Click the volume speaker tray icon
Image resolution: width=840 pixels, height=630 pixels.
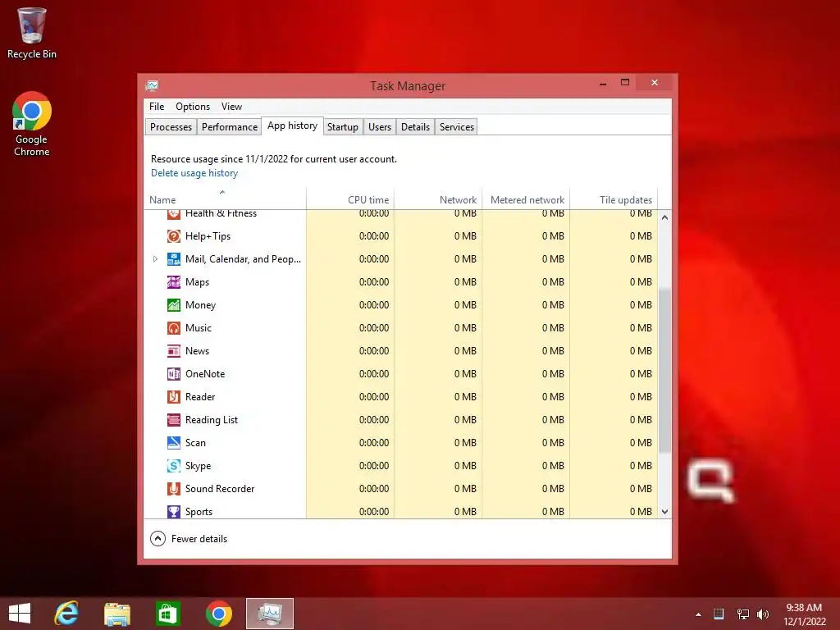763,614
